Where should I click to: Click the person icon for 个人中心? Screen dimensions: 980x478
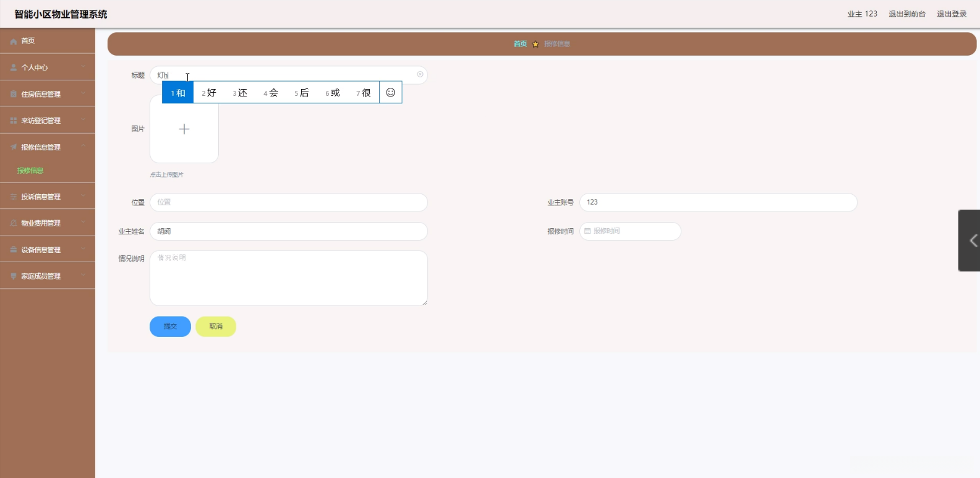tap(14, 68)
